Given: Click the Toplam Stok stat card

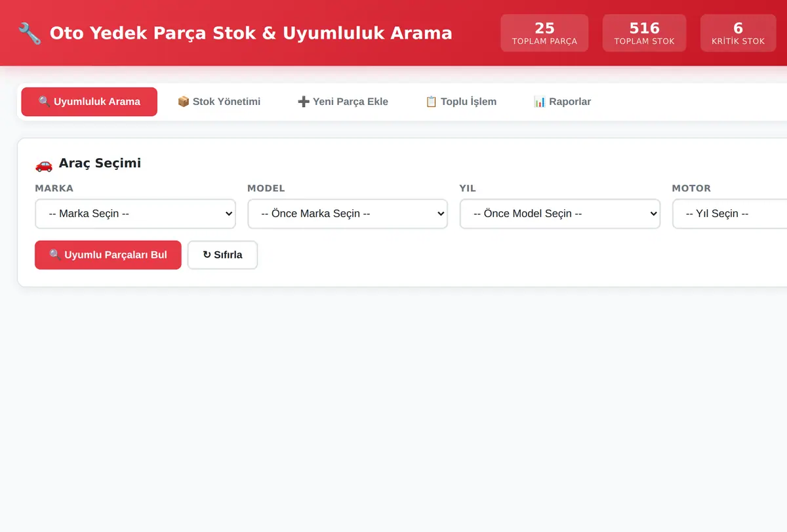Looking at the screenshot, I should pyautogui.click(x=644, y=33).
